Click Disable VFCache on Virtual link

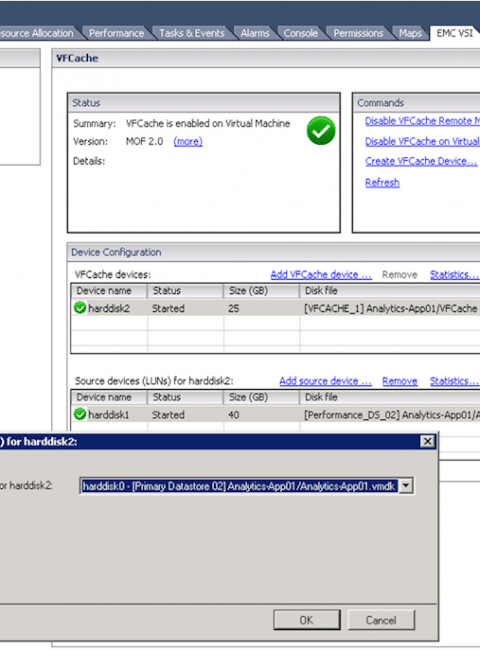(x=422, y=141)
